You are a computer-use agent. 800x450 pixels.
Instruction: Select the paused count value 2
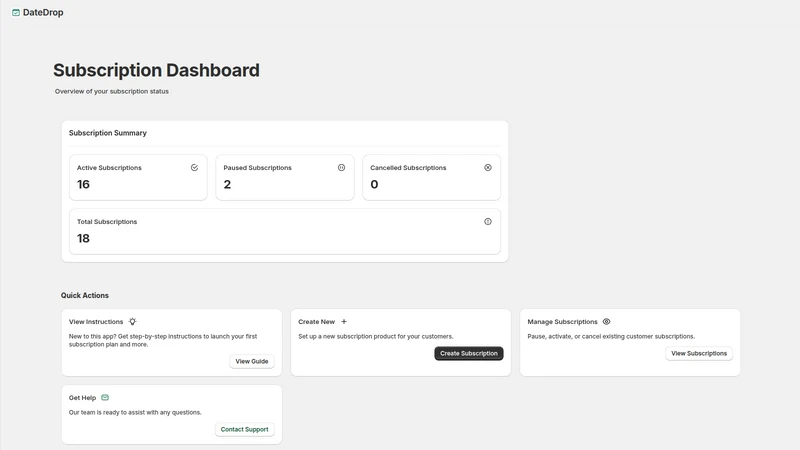coord(227,184)
